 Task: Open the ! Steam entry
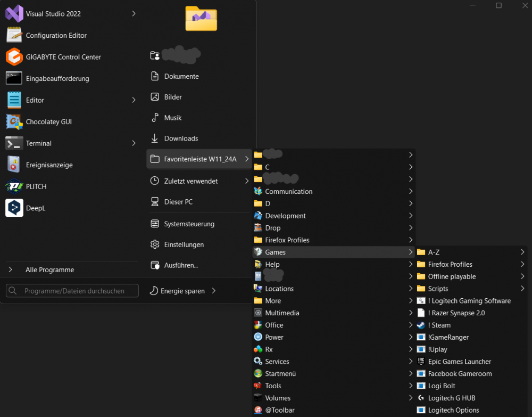(x=440, y=325)
